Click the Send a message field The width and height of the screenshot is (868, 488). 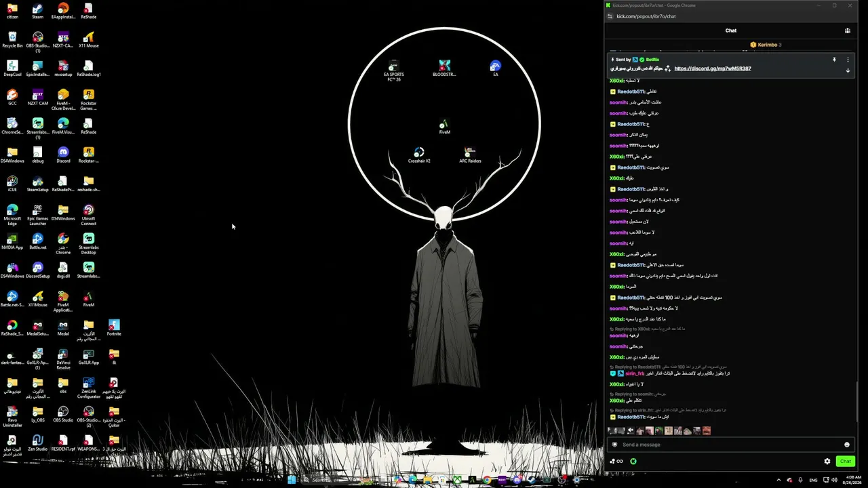coord(730,445)
